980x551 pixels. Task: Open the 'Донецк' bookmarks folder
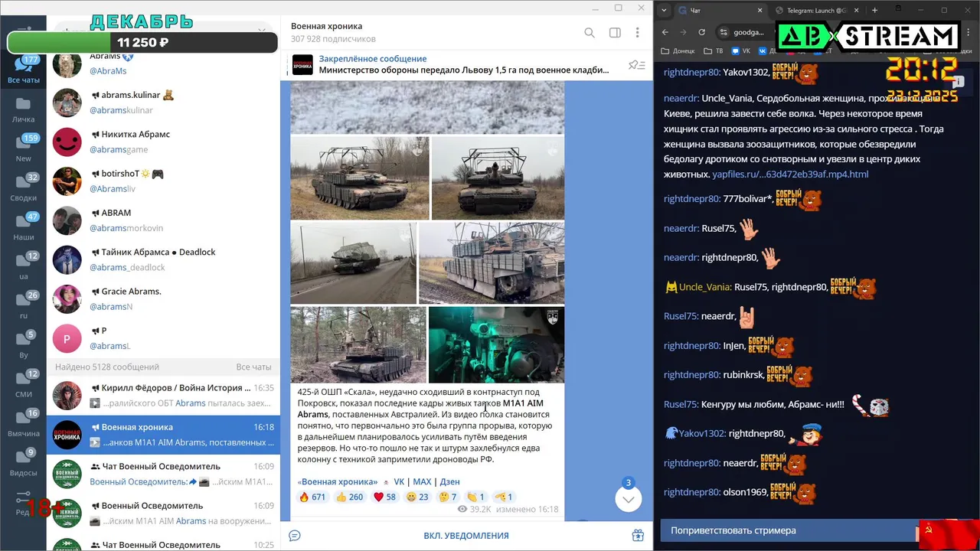(x=677, y=51)
